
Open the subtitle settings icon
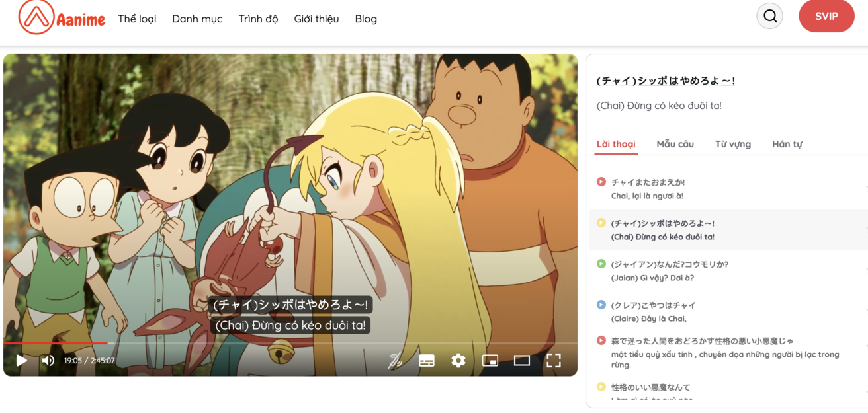click(x=427, y=360)
